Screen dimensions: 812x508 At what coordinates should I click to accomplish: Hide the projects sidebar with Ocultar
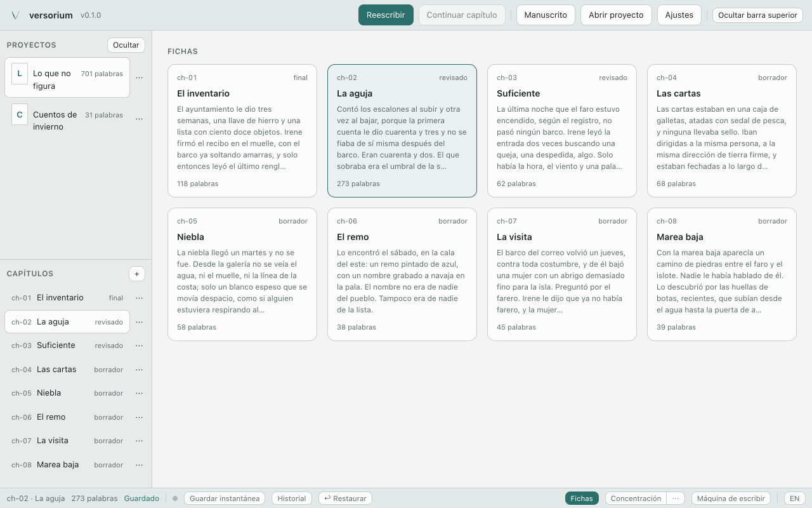point(126,45)
